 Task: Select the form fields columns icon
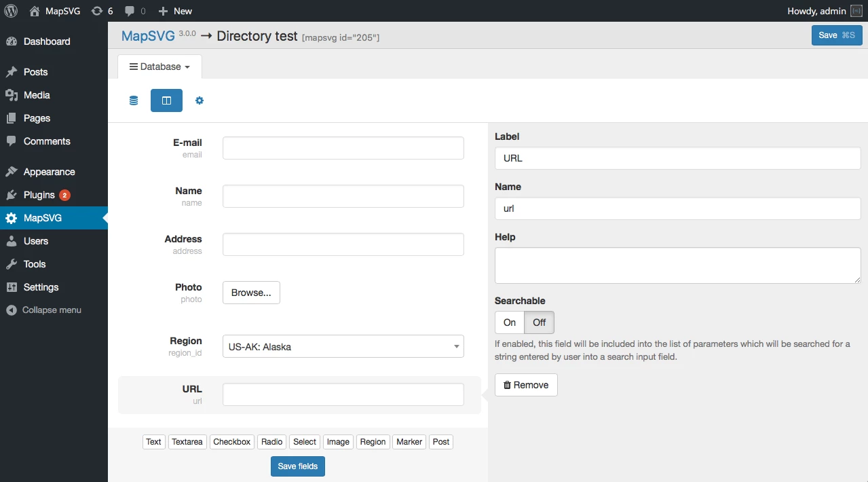166,100
